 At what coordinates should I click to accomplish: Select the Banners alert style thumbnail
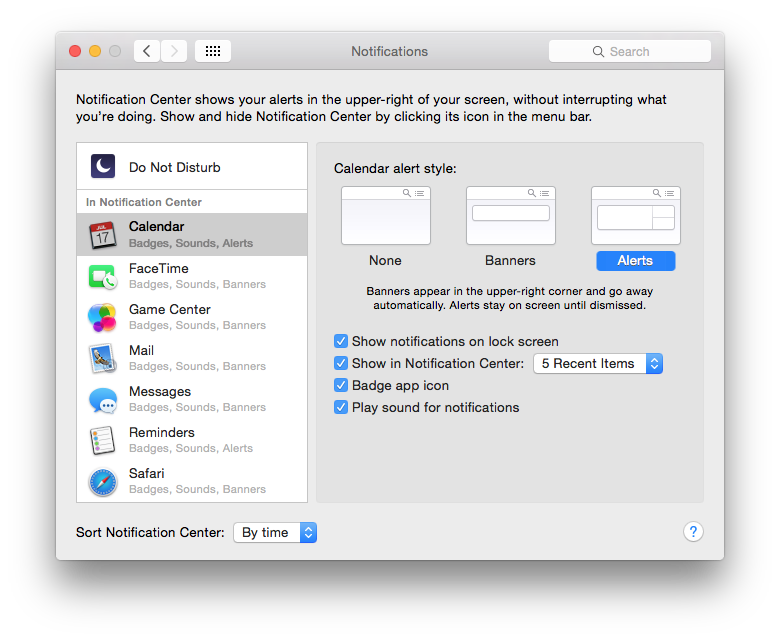click(511, 215)
